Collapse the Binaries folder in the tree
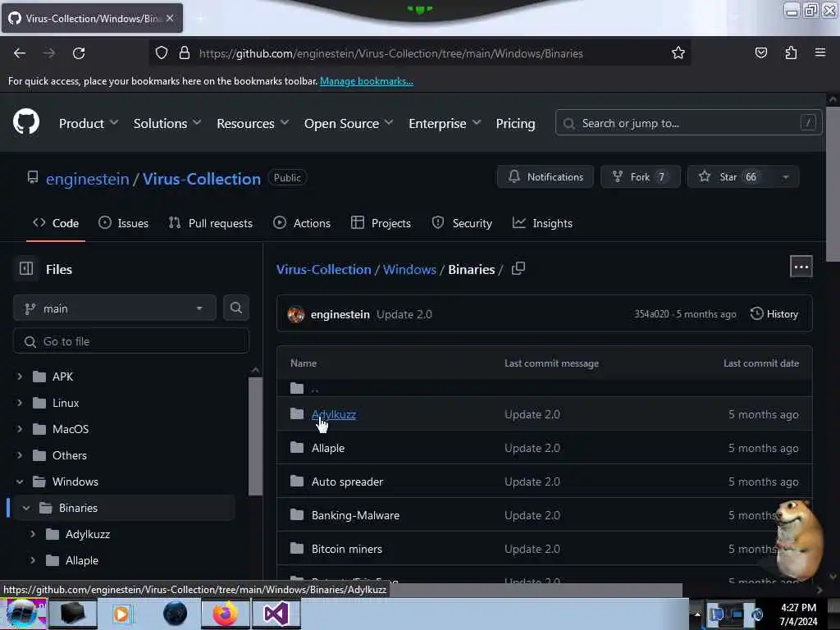Viewport: 840px width, 630px height. pyautogui.click(x=26, y=508)
